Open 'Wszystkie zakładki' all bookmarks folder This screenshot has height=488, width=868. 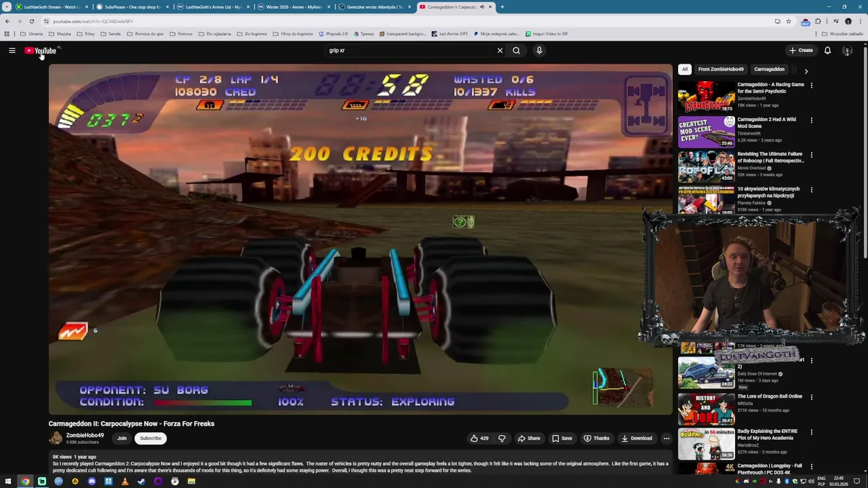(843, 34)
